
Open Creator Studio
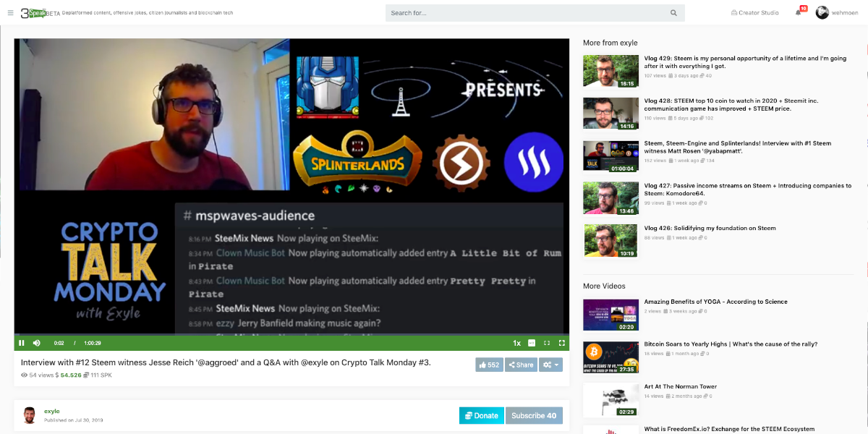[754, 13]
